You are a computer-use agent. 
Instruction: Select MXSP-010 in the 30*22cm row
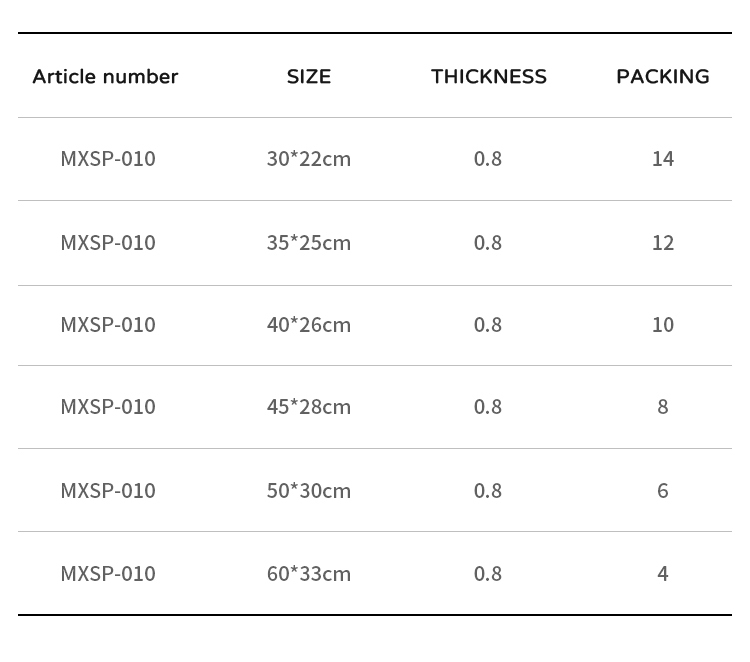click(108, 159)
